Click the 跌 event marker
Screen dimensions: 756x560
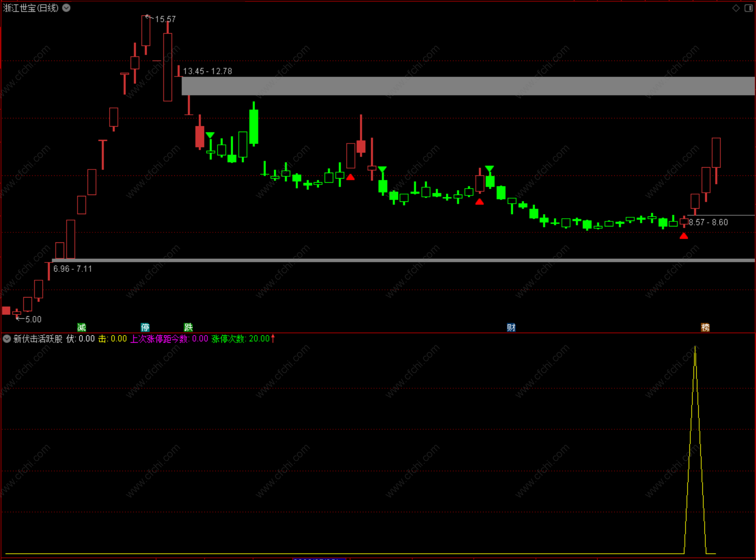tap(188, 327)
